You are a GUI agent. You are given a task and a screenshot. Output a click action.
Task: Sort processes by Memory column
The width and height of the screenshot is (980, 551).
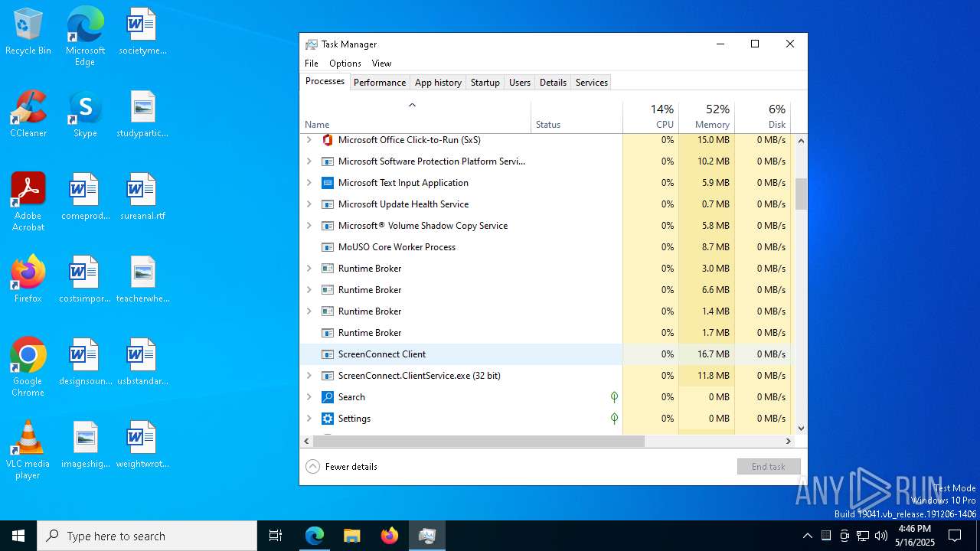707,117
